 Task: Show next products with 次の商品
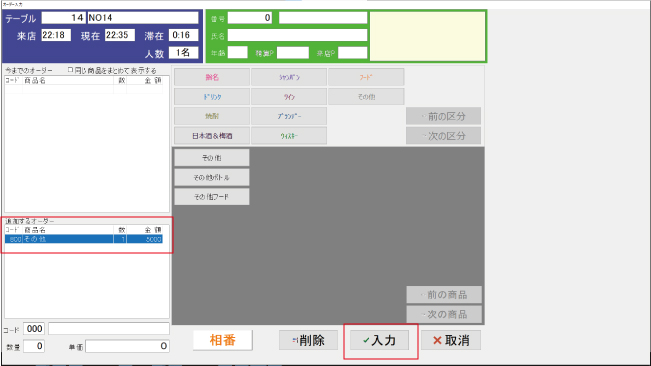[x=444, y=314]
